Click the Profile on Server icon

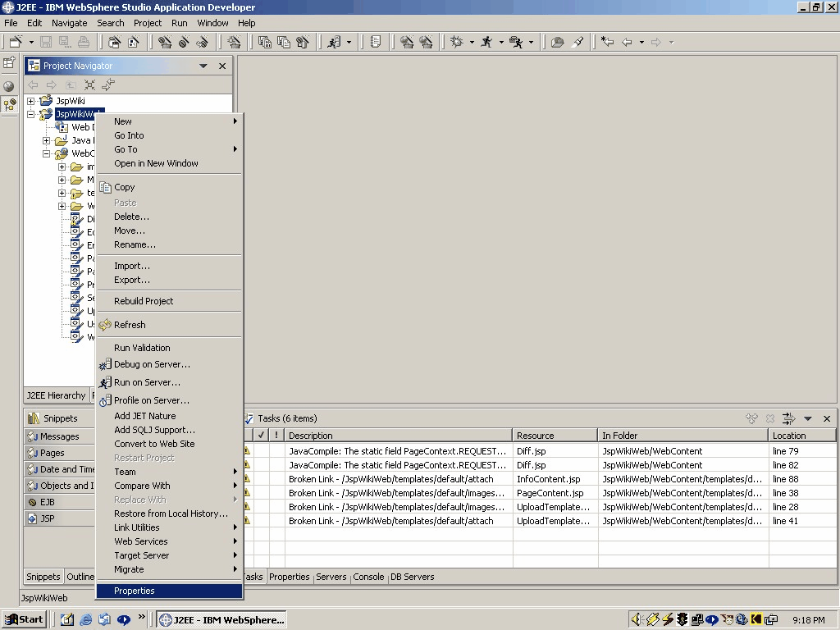(x=105, y=400)
